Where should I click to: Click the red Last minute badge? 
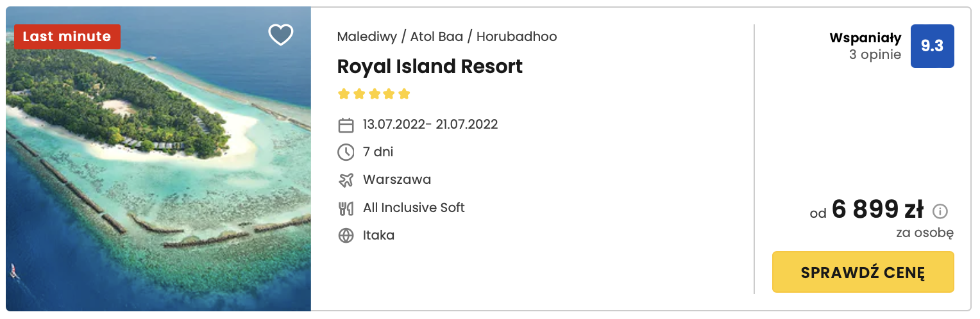pos(67,37)
